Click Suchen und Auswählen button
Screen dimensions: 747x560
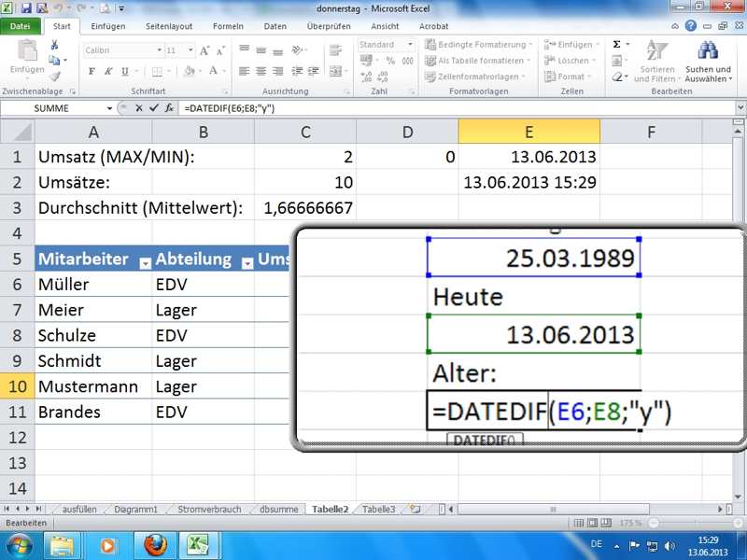(x=708, y=62)
